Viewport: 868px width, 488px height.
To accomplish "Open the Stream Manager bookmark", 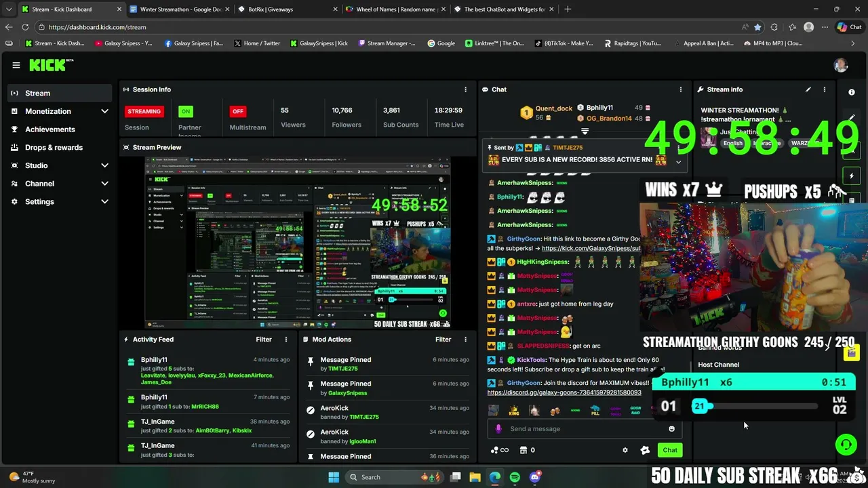I will 387,43.
